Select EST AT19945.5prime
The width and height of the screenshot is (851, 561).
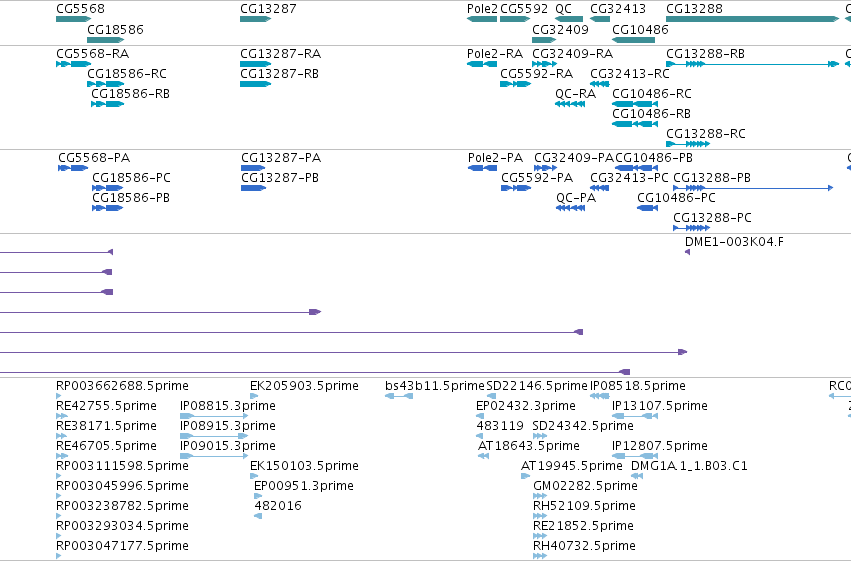[x=571, y=466]
